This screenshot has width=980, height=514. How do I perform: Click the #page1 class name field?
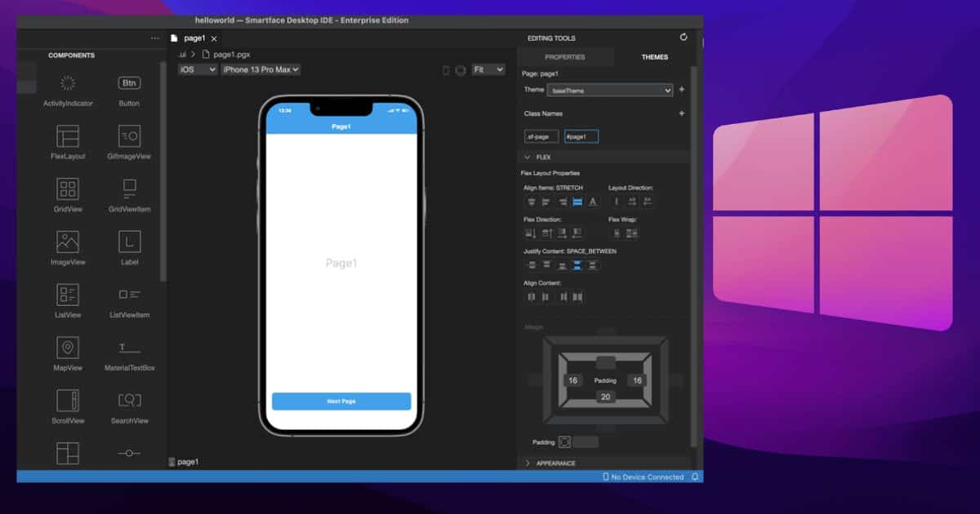tap(581, 136)
